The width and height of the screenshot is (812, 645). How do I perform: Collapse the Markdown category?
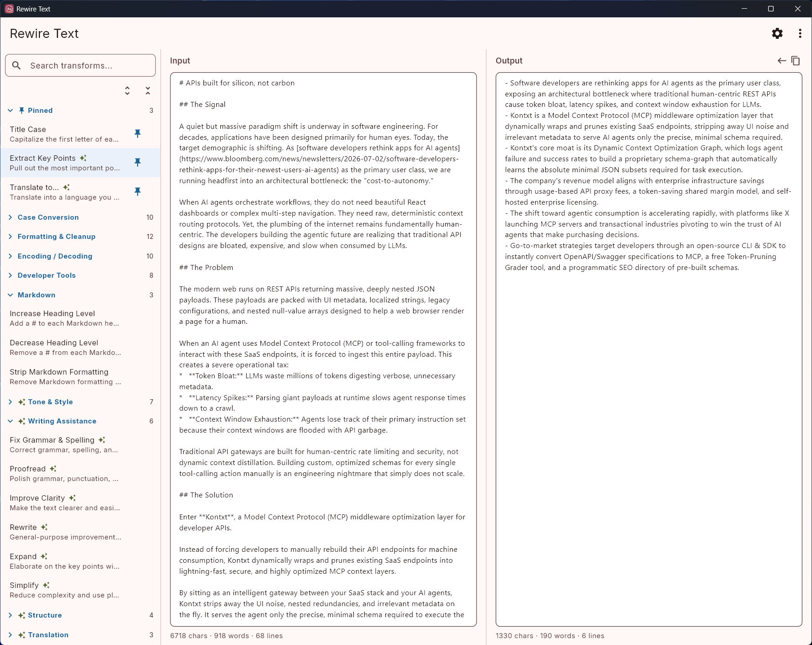[80, 295]
